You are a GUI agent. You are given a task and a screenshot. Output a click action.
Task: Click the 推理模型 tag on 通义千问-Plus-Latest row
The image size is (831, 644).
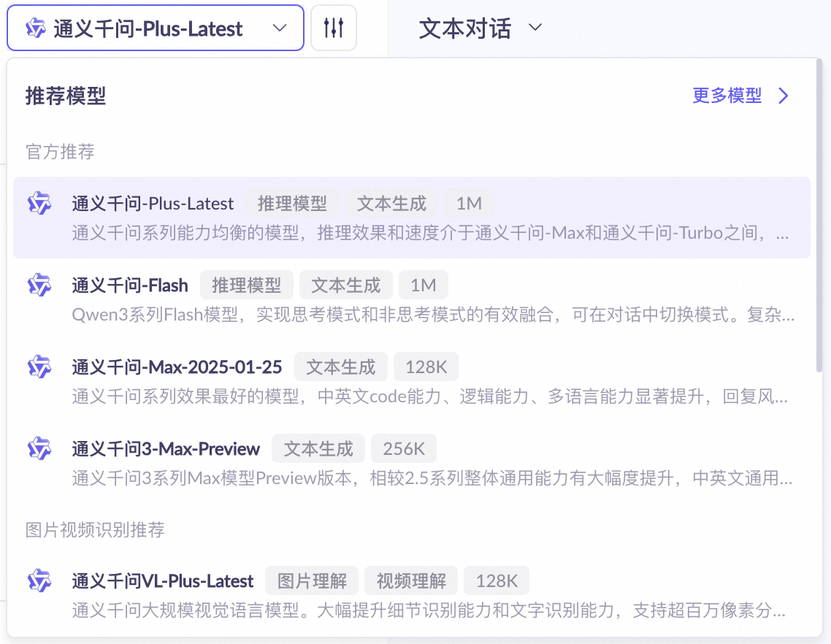coord(293,204)
